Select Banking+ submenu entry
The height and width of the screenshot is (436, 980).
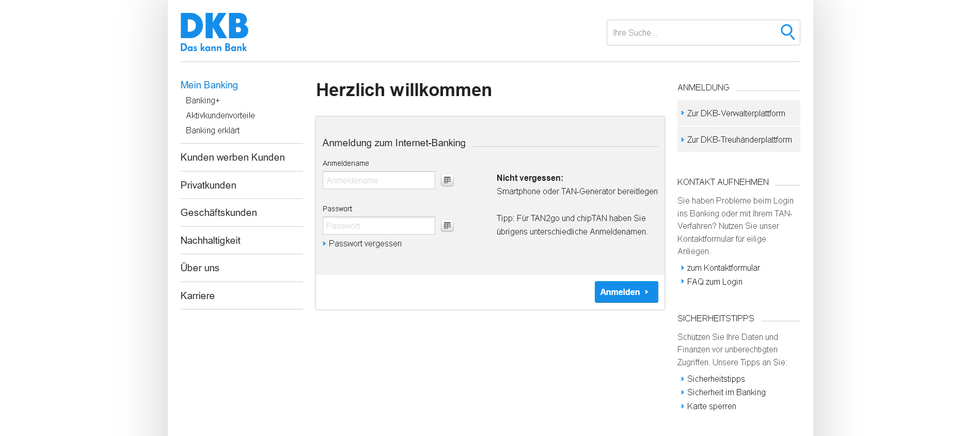coord(203,100)
